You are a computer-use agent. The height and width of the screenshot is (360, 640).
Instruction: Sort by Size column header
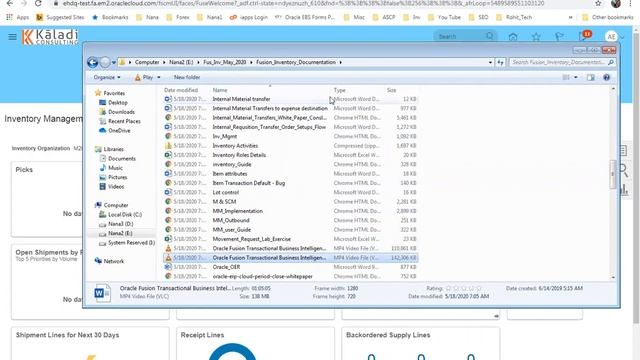(x=391, y=90)
